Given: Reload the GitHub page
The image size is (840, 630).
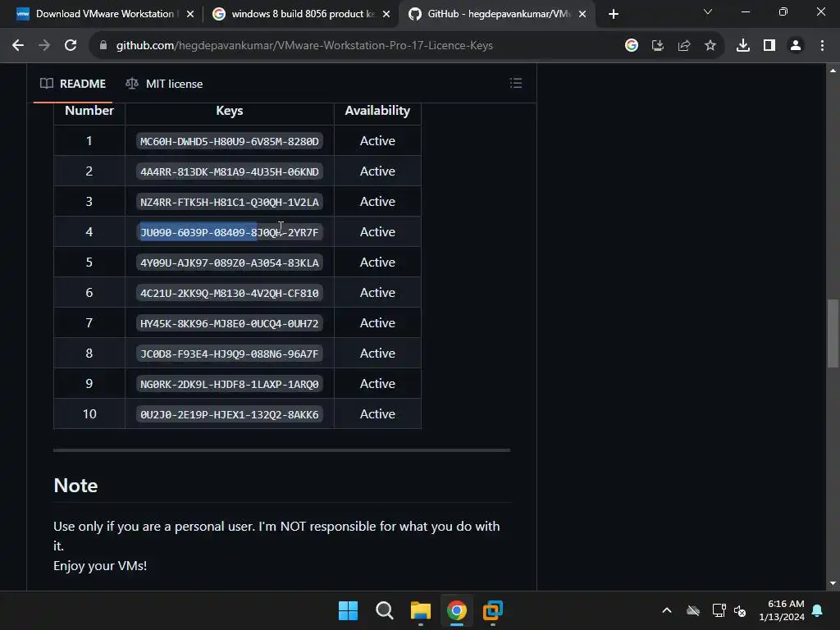Looking at the screenshot, I should tap(71, 46).
